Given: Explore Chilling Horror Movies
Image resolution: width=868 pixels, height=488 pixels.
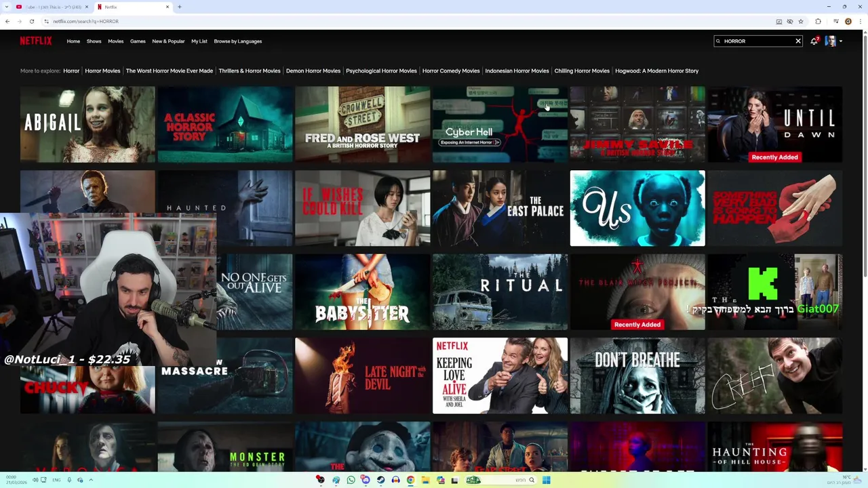Looking at the screenshot, I should point(582,70).
